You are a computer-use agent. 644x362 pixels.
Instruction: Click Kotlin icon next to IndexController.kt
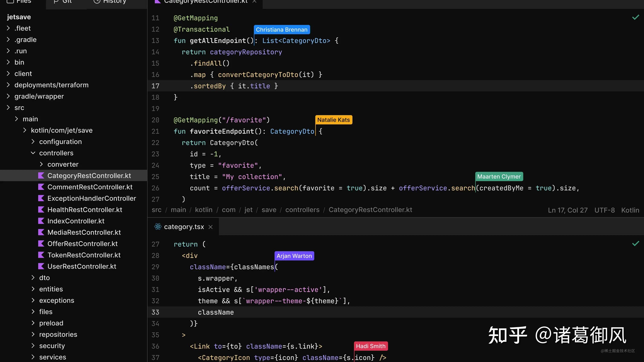click(x=41, y=221)
